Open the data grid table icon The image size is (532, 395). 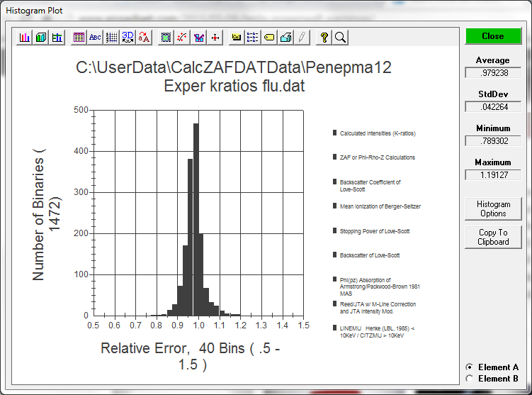point(79,37)
